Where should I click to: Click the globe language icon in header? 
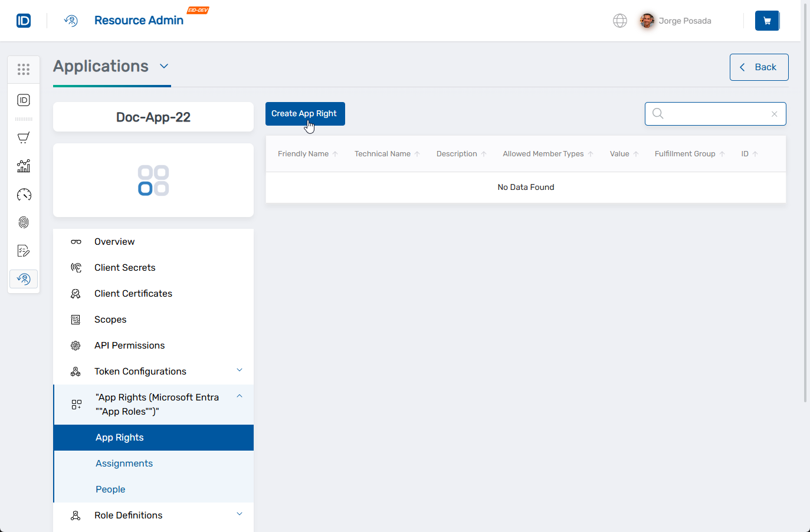pyautogui.click(x=619, y=20)
